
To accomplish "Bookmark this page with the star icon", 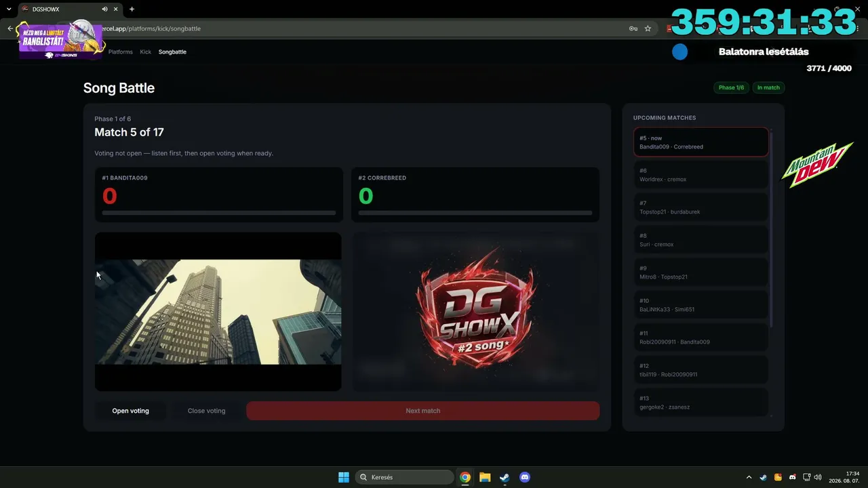I will coord(648,28).
